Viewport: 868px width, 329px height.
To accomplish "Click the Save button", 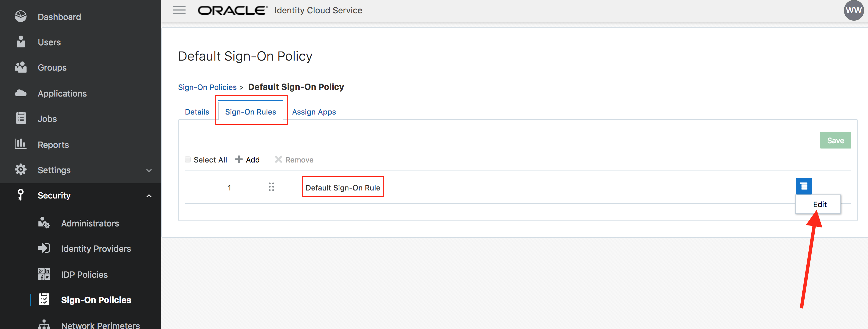I will pyautogui.click(x=835, y=141).
